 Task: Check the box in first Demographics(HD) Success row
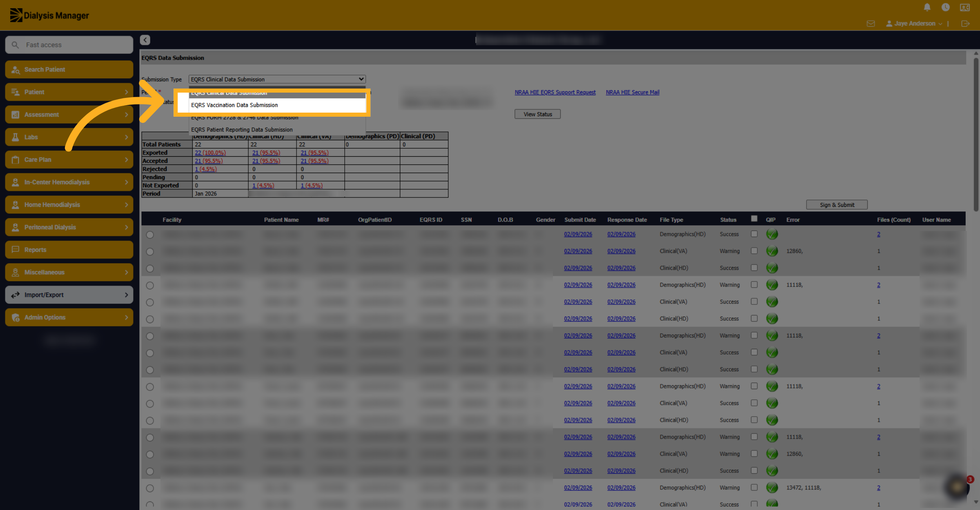tap(754, 234)
